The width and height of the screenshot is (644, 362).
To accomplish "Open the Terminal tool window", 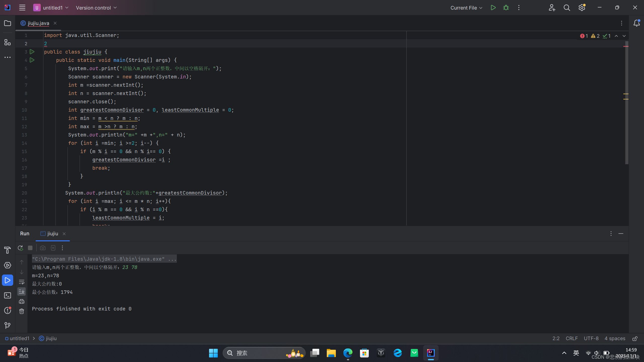I will pos(8,295).
